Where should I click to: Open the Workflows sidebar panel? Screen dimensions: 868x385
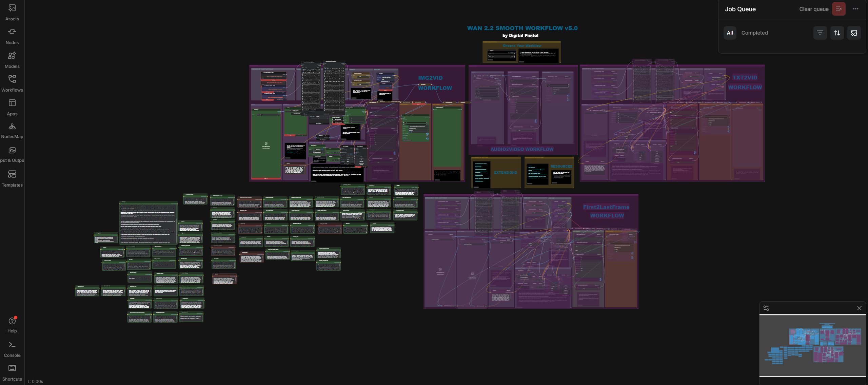click(12, 84)
